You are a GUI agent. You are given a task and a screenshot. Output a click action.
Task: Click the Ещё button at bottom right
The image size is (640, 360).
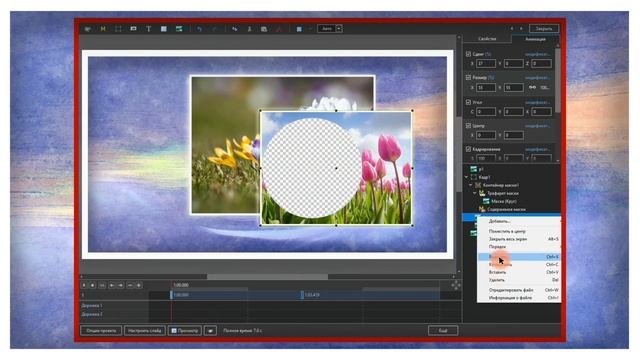[x=443, y=331]
